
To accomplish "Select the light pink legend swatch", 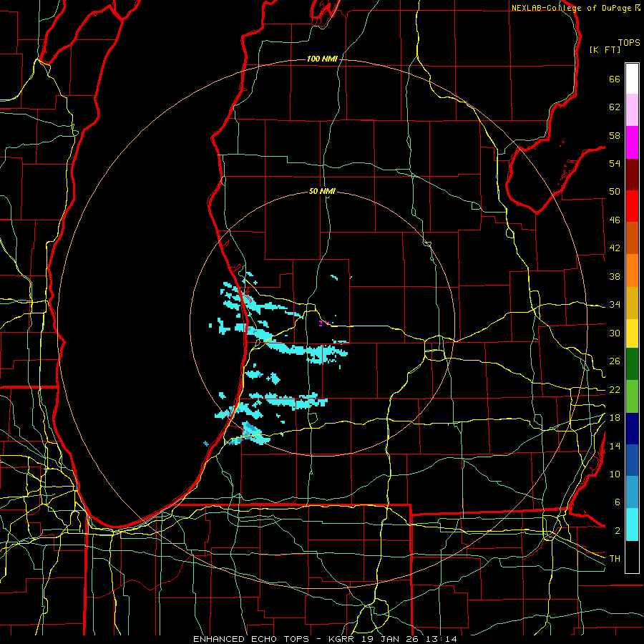I will 632,109.
